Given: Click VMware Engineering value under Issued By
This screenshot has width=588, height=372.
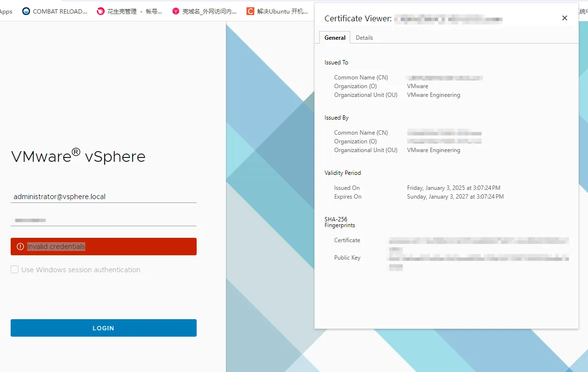Looking at the screenshot, I should pyautogui.click(x=433, y=150).
